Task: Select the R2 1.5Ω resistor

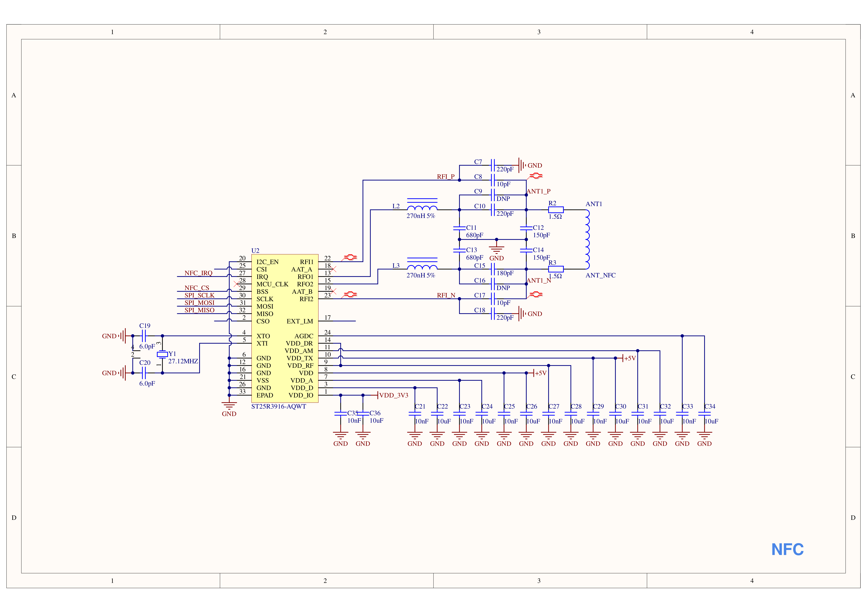Action: click(x=556, y=210)
